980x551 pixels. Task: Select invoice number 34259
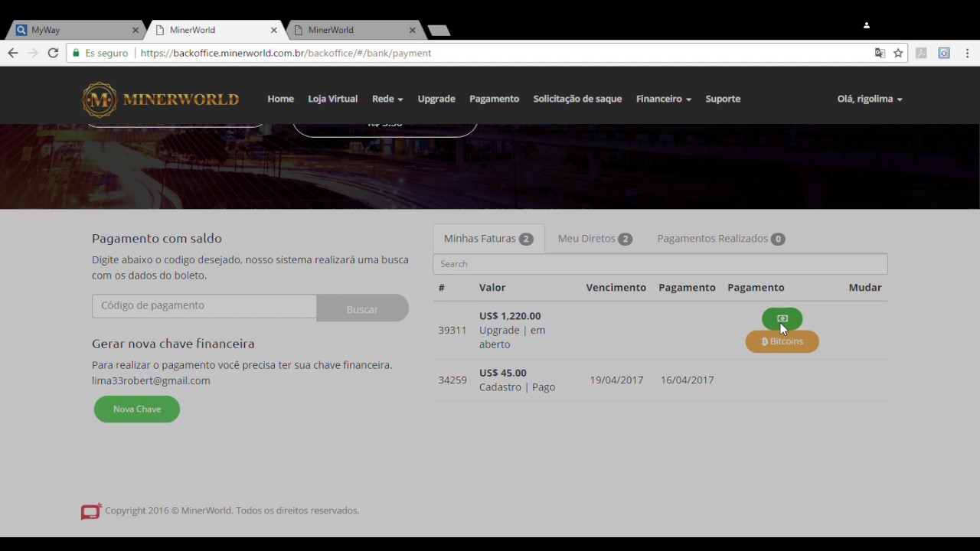[452, 380]
